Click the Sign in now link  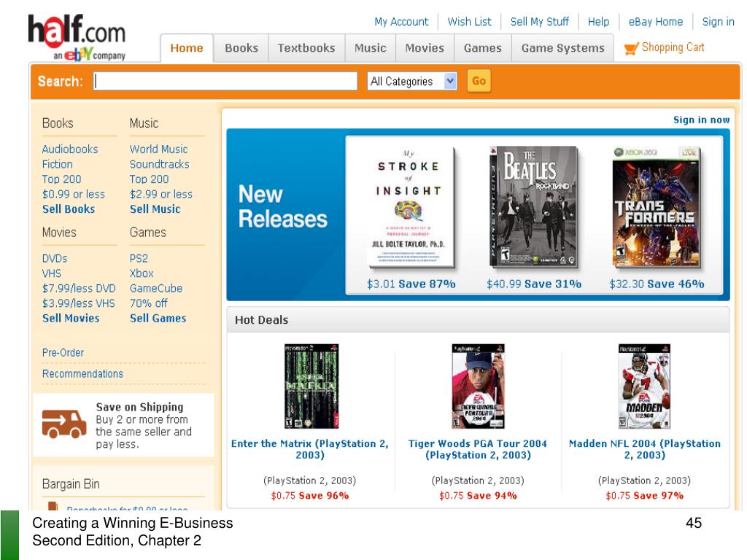click(701, 120)
